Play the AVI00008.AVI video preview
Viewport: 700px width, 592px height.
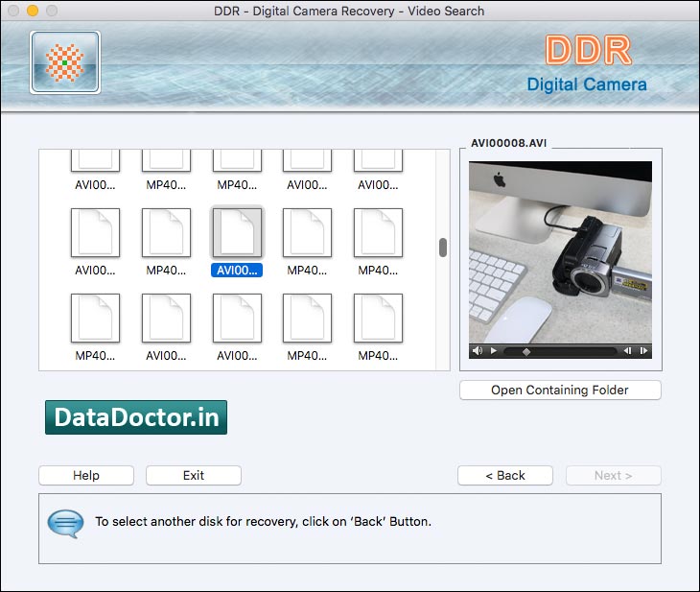pos(494,351)
